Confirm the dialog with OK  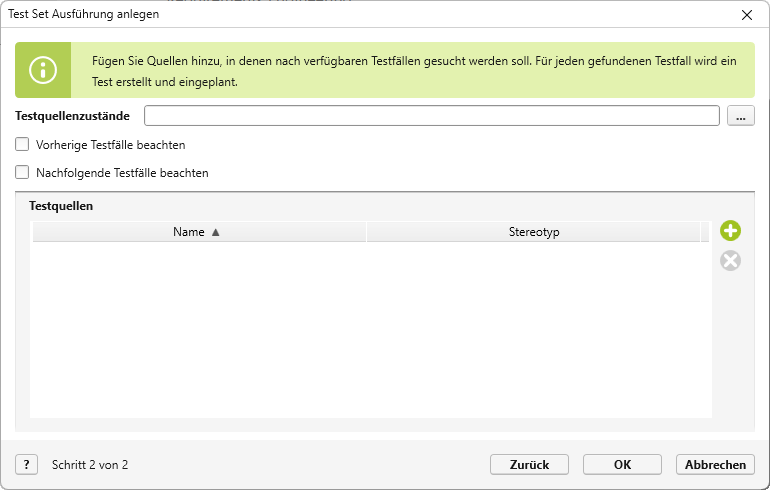pyautogui.click(x=622, y=465)
